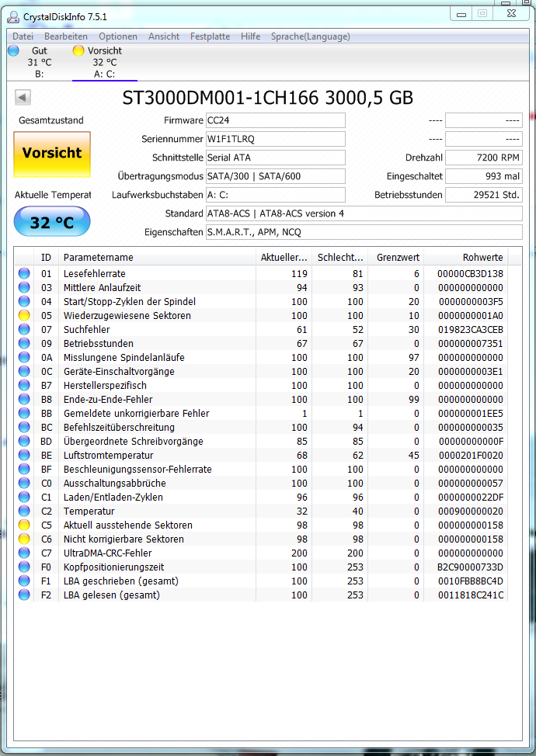536x756 pixels.
Task: Click the blue status icon for Ende-zu-Ende-Fehler
Action: point(24,399)
